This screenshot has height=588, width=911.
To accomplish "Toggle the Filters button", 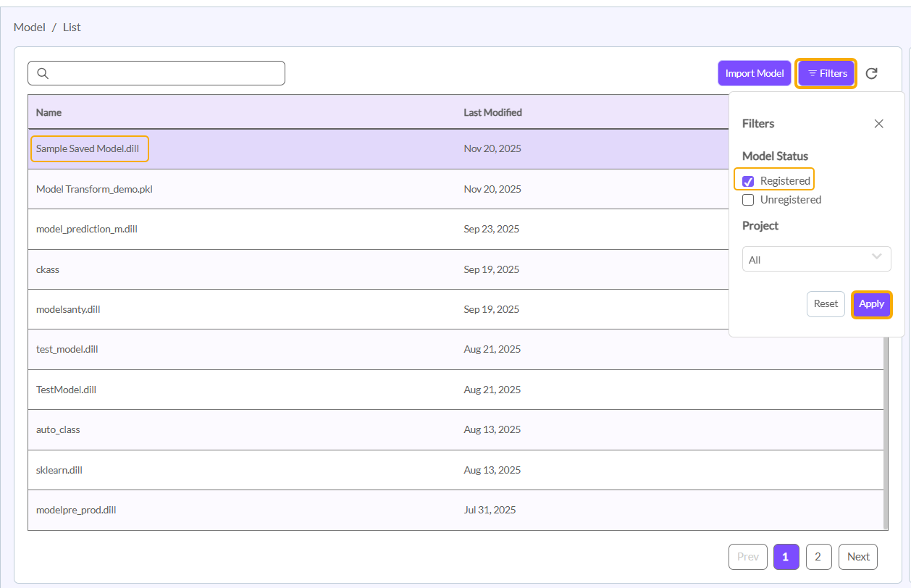I will (x=826, y=73).
